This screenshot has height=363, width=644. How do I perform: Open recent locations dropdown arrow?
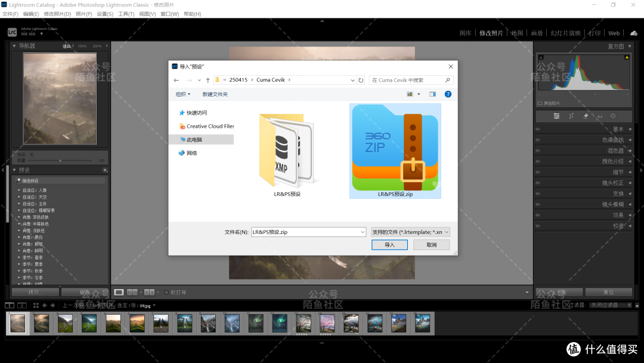pos(199,80)
